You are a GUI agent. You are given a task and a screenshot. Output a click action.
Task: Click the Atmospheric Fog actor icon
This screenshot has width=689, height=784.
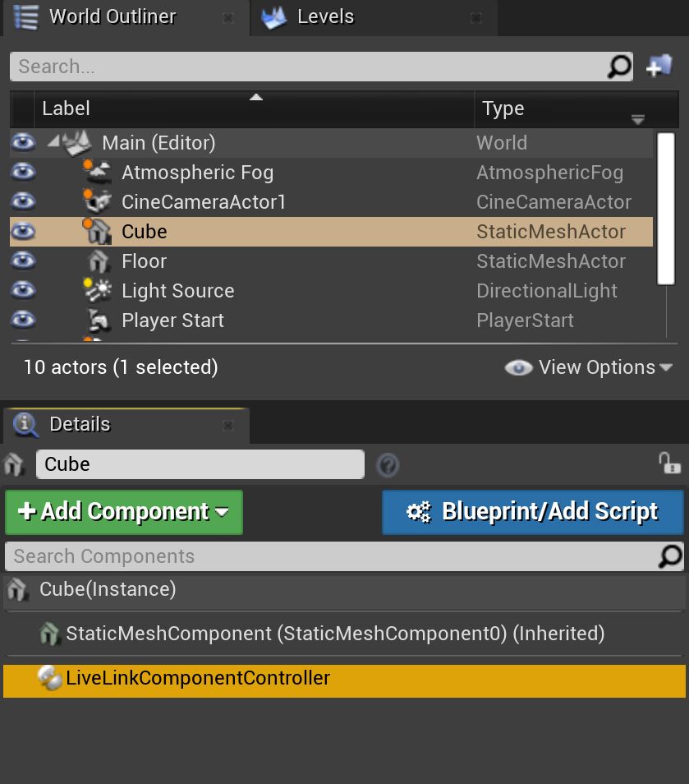(98, 172)
